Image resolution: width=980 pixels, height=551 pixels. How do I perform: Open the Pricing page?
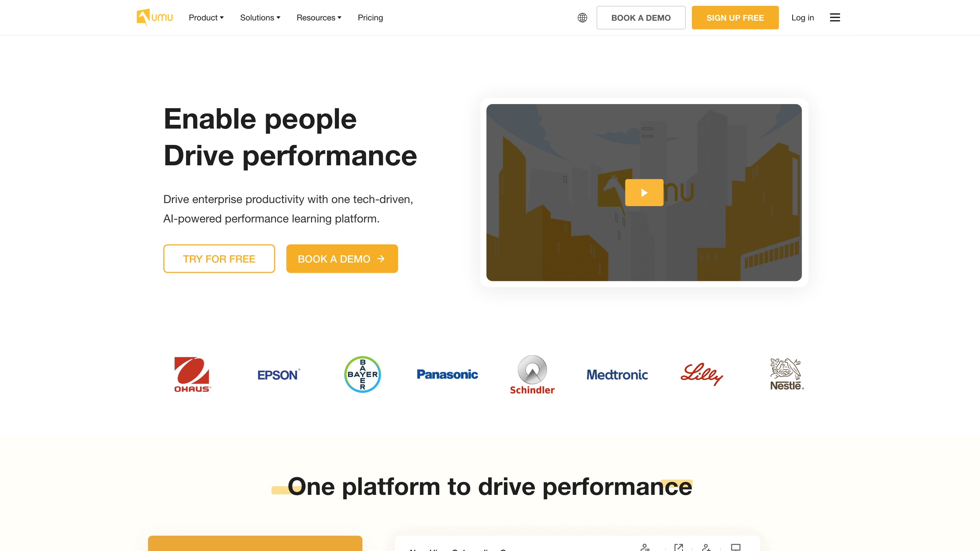(x=370, y=17)
